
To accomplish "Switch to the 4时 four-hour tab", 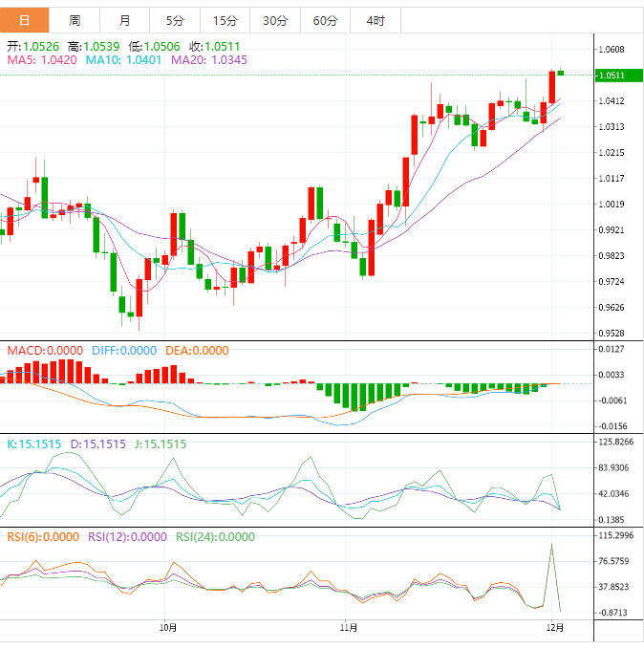I will point(375,20).
